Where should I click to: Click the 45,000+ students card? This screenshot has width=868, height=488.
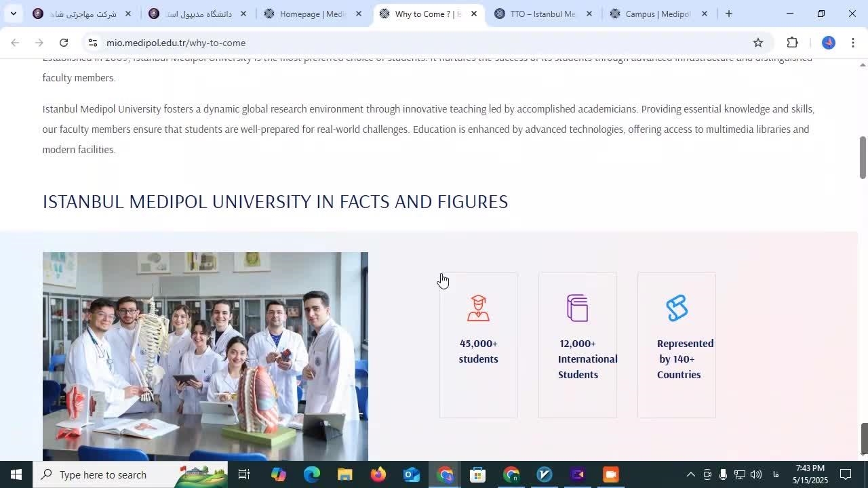tap(478, 346)
